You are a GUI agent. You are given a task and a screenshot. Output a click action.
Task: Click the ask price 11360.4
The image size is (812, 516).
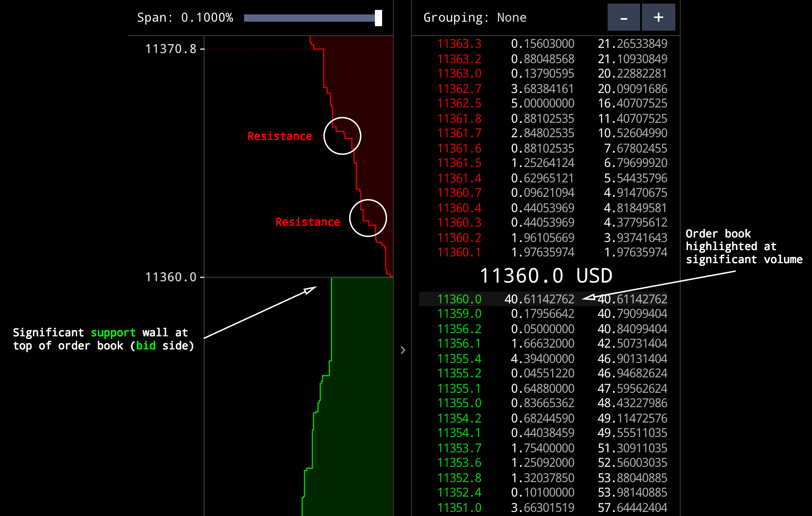click(x=459, y=208)
